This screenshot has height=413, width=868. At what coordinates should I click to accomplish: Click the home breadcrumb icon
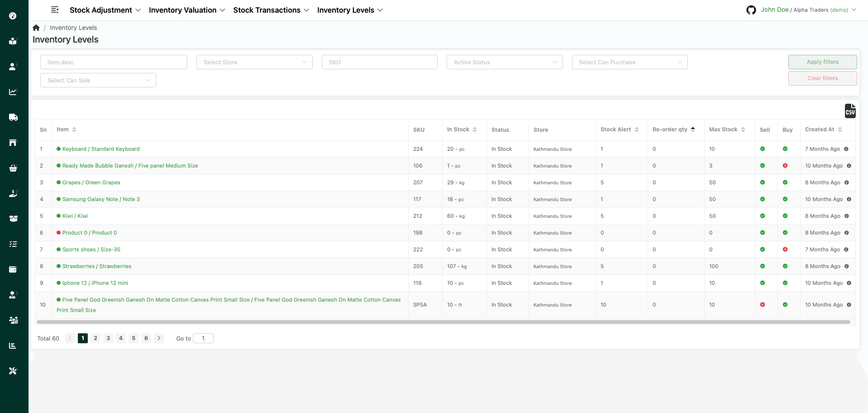pos(36,28)
